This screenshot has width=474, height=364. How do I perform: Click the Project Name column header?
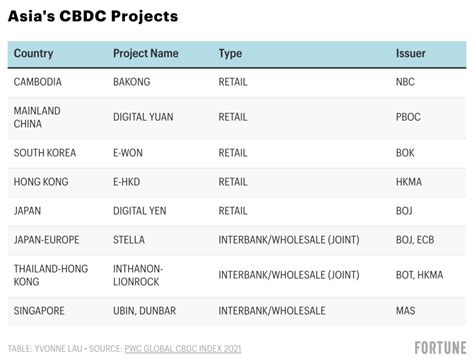(x=146, y=53)
